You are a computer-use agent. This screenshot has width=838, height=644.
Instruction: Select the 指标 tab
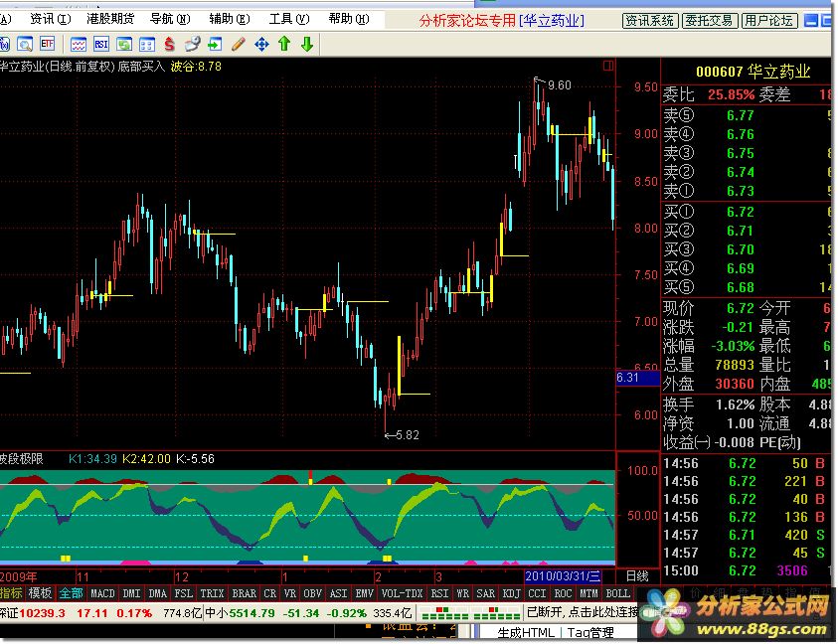[11, 593]
